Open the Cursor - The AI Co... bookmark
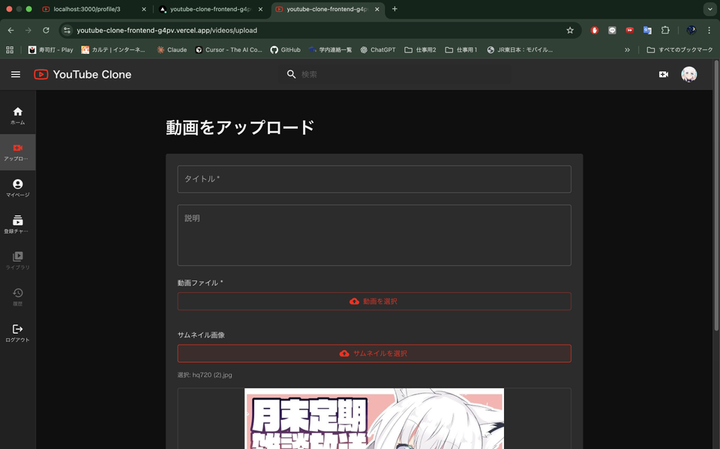 (228, 50)
